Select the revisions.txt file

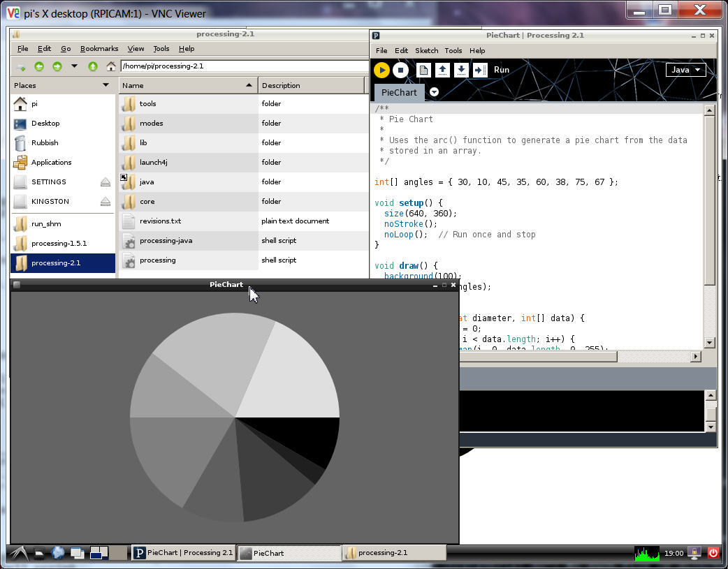click(x=160, y=221)
